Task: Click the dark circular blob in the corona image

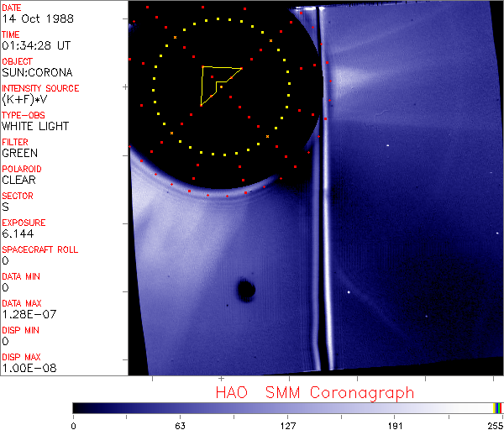Action: (246, 291)
